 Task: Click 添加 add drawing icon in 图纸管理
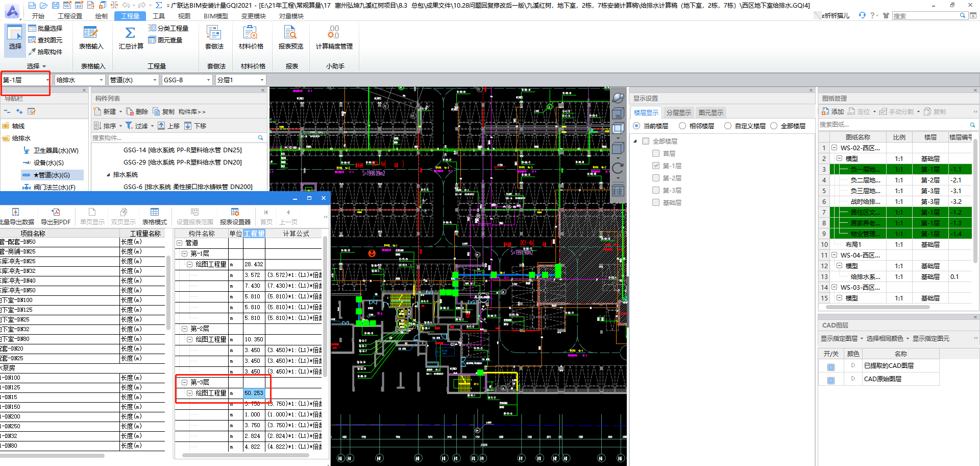pyautogui.click(x=825, y=111)
